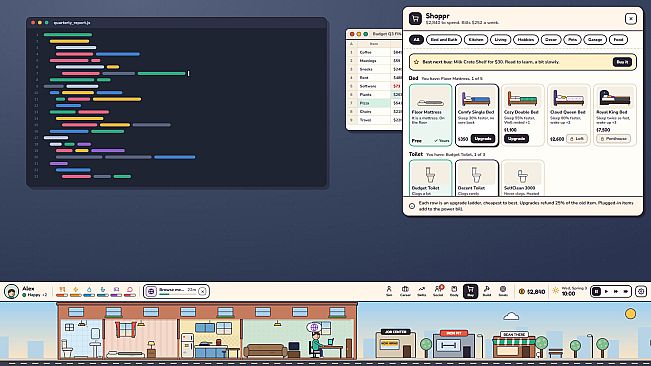Cancel the Browse activity in queue
The height and width of the screenshot is (366, 651).
click(x=202, y=291)
